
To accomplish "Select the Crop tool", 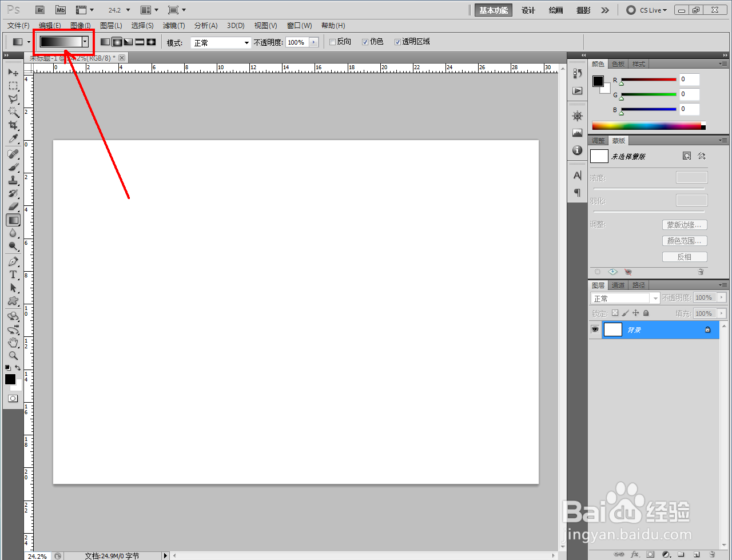I will [x=13, y=125].
